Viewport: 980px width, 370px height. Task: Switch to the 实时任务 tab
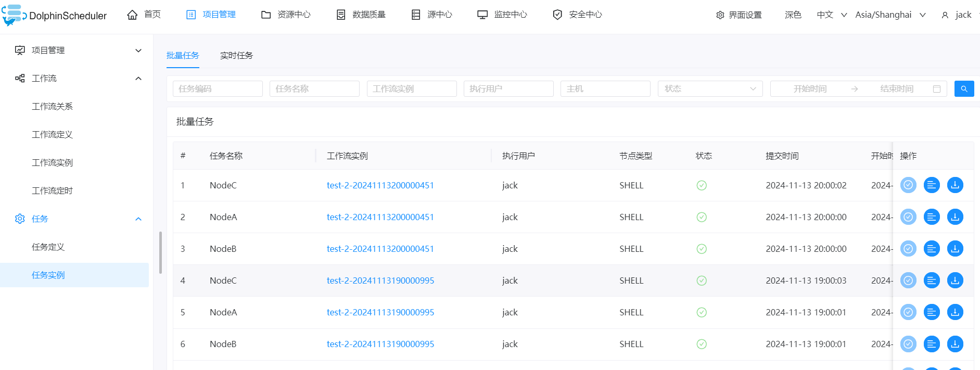(236, 56)
